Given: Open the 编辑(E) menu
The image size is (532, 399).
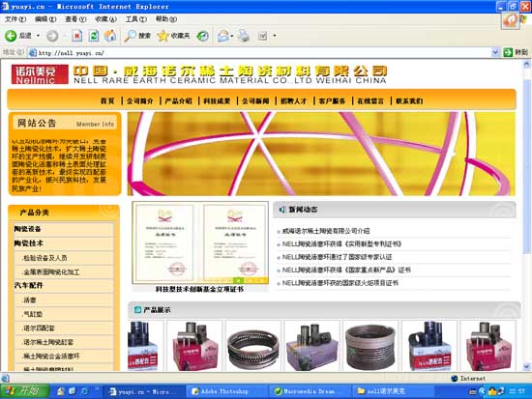Looking at the screenshot, I should 45,19.
